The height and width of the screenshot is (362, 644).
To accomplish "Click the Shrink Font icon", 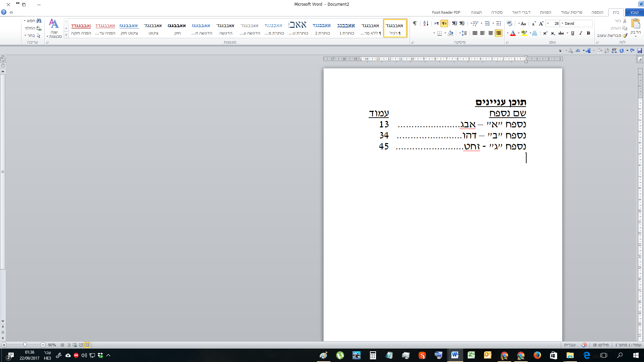I will point(534,23).
